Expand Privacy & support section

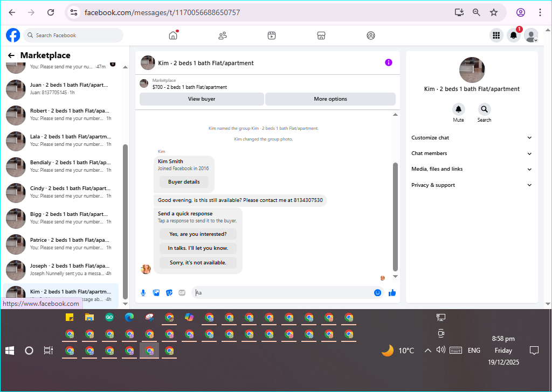click(472, 185)
